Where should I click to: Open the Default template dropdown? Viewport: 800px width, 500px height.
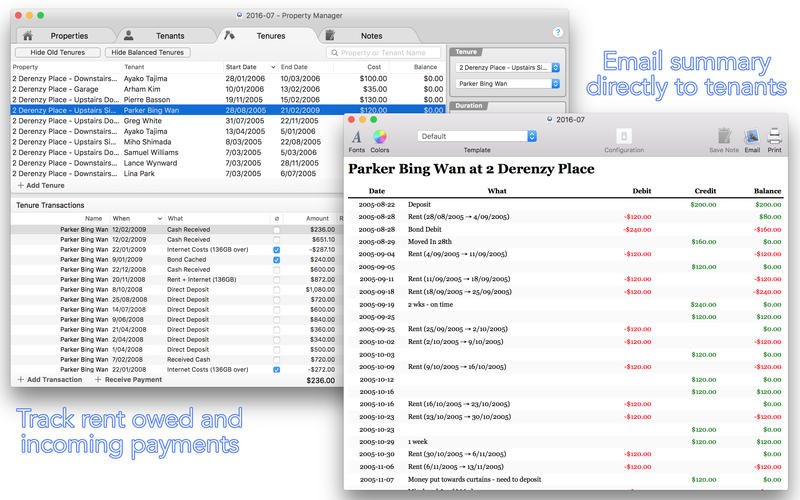(x=477, y=136)
